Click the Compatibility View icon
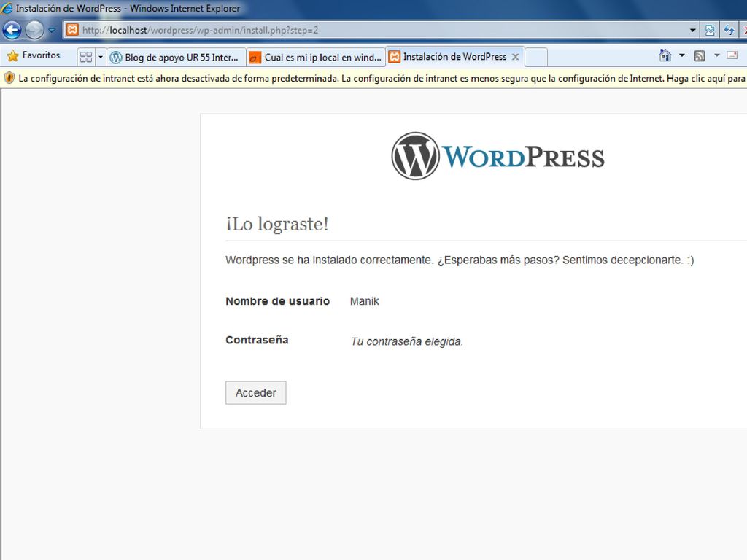 pos(709,30)
